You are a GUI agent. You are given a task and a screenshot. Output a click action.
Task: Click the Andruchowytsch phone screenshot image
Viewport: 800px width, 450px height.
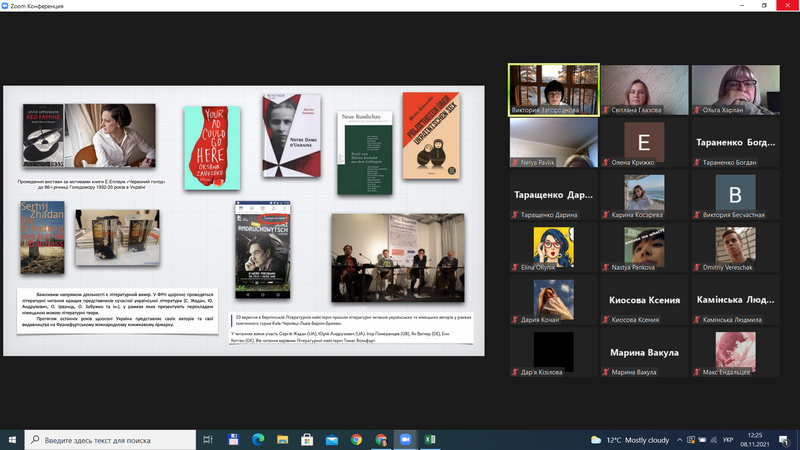click(263, 249)
